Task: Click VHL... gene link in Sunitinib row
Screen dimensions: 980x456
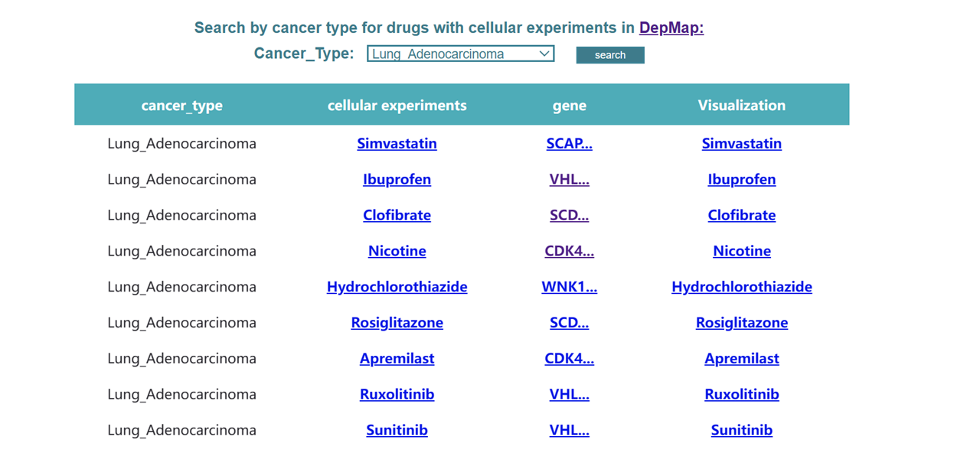Action: click(x=570, y=430)
